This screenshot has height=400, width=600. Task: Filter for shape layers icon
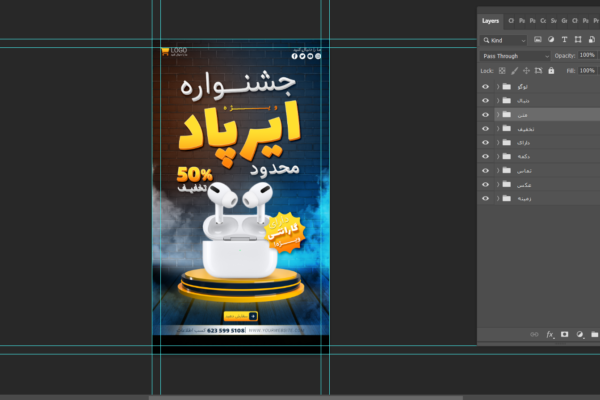(x=578, y=40)
